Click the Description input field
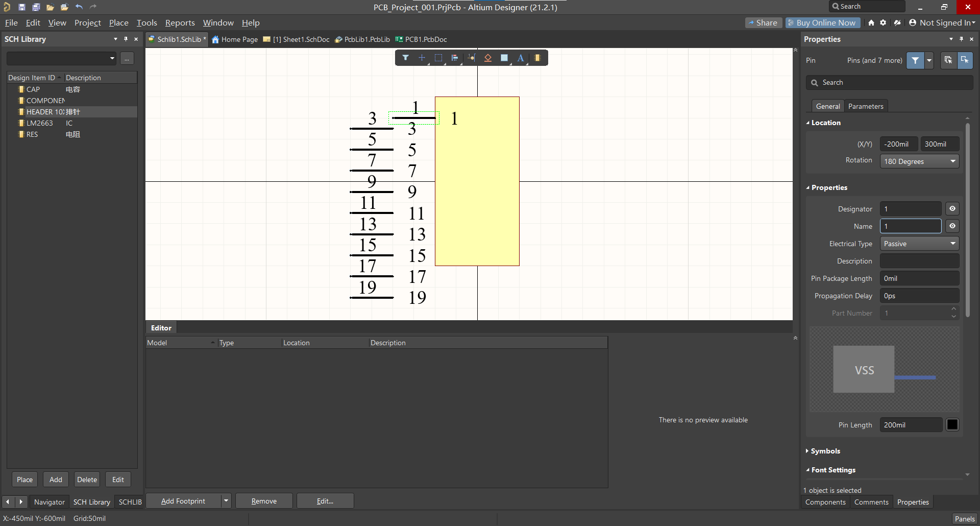 [920, 261]
